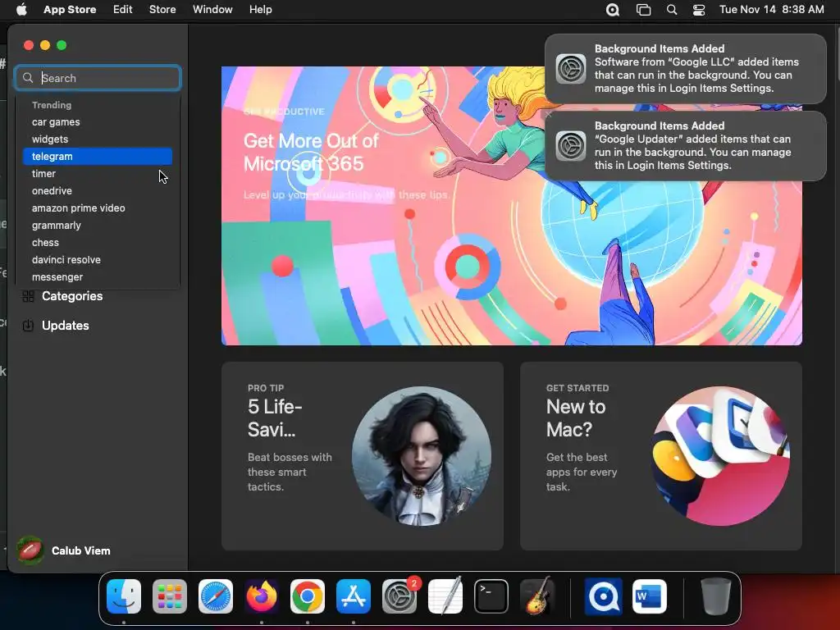The width and height of the screenshot is (840, 630).
Task: Open the 'New to Mac?' Get Started card
Action: coord(661,456)
